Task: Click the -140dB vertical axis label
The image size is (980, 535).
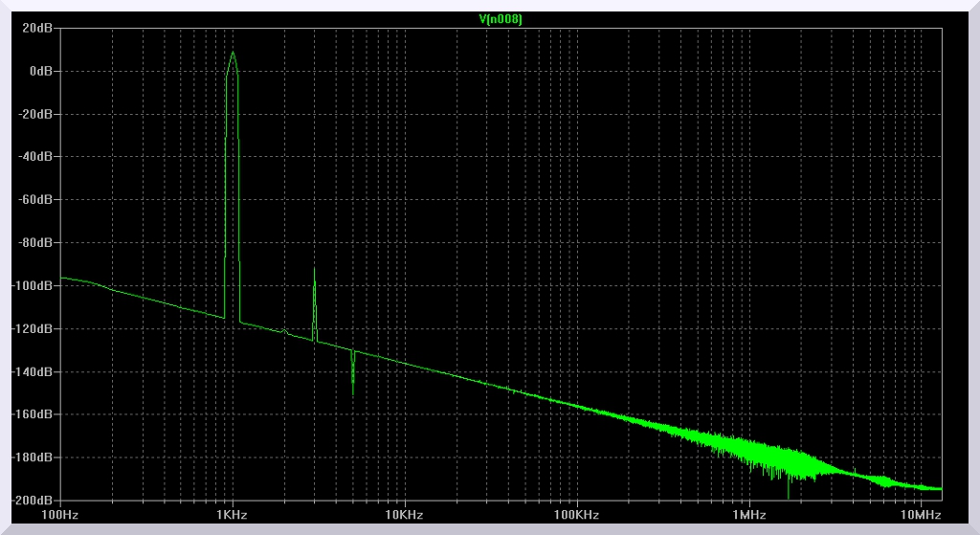Action: pos(34,372)
